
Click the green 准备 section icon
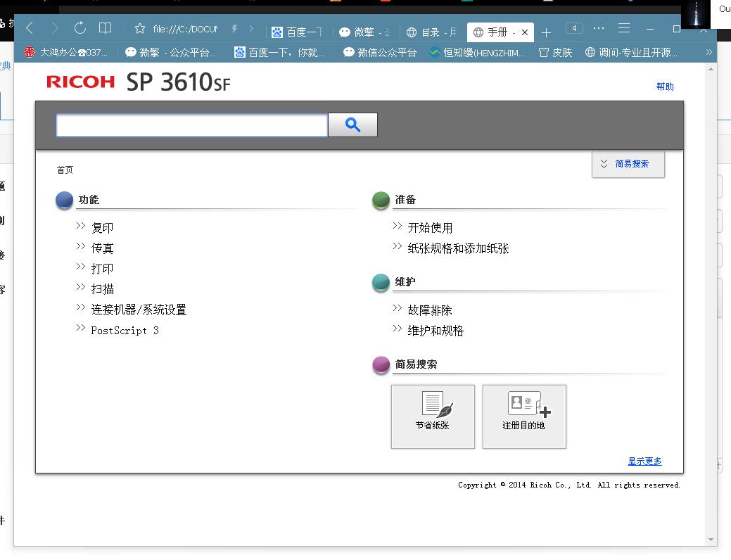[x=381, y=201]
